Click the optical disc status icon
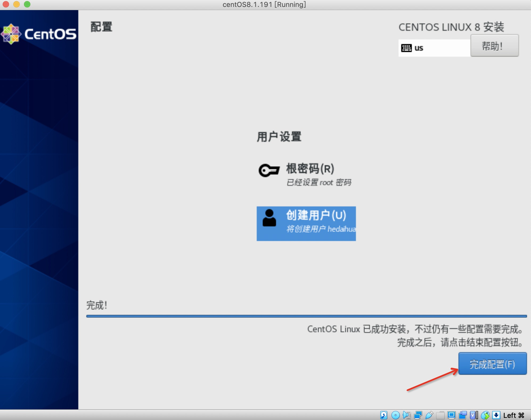 [x=395, y=415]
